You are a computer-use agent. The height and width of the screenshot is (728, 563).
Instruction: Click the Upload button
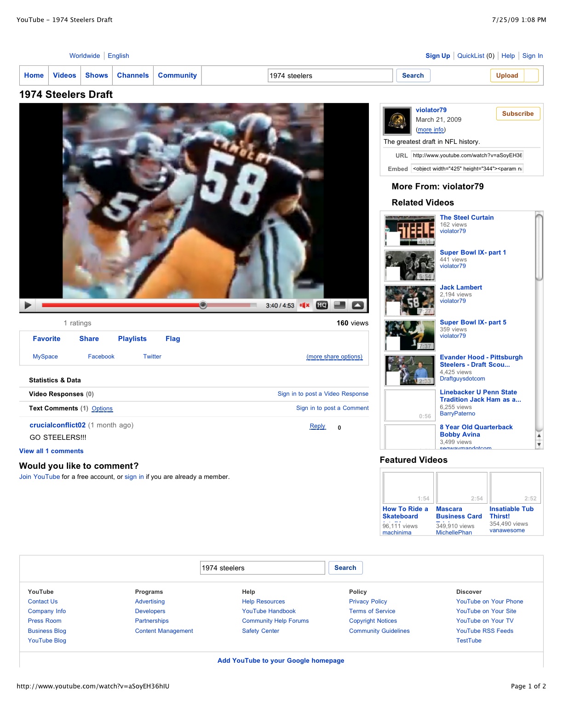coord(507,75)
